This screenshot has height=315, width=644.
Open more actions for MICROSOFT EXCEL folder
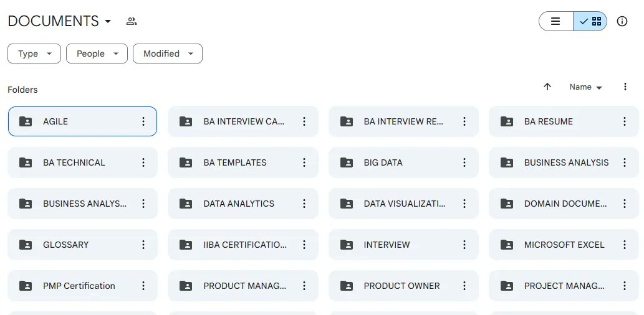pos(624,245)
